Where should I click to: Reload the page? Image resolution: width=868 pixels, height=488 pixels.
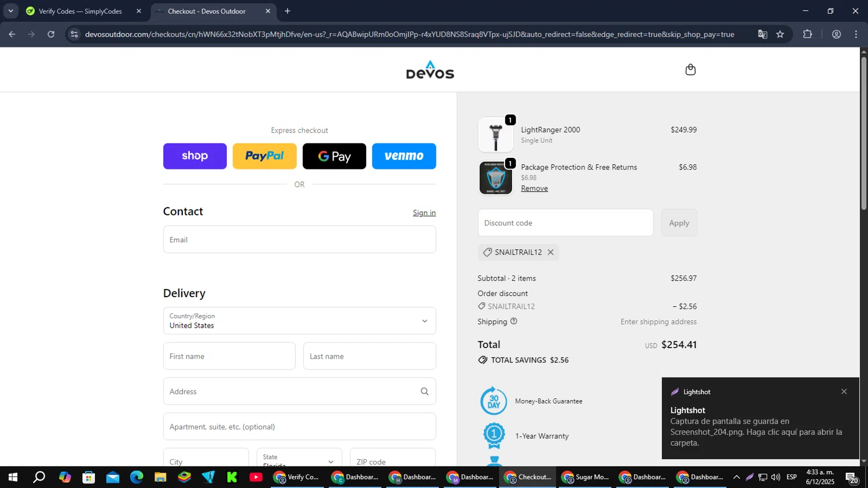tap(51, 34)
